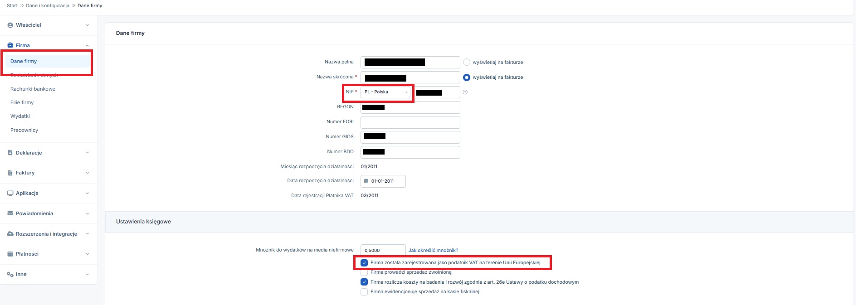Click the empty Numer EORI field
The width and height of the screenshot is (868, 305).
pos(410,122)
